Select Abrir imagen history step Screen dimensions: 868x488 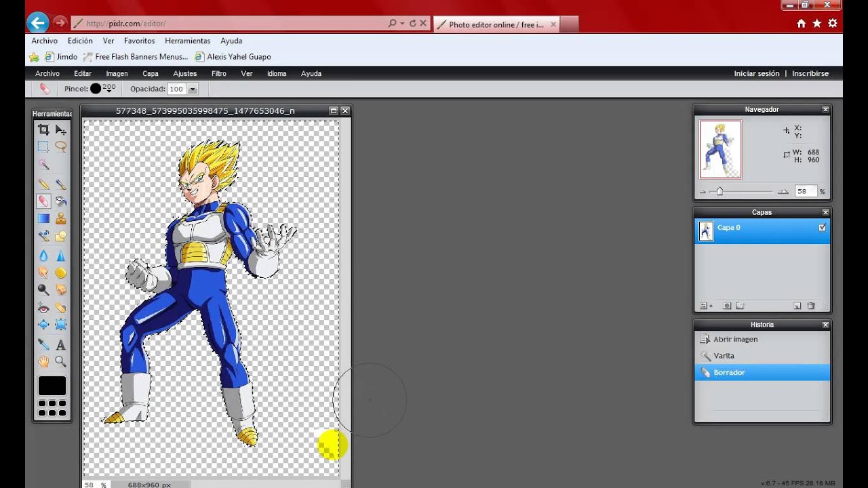coord(762,339)
